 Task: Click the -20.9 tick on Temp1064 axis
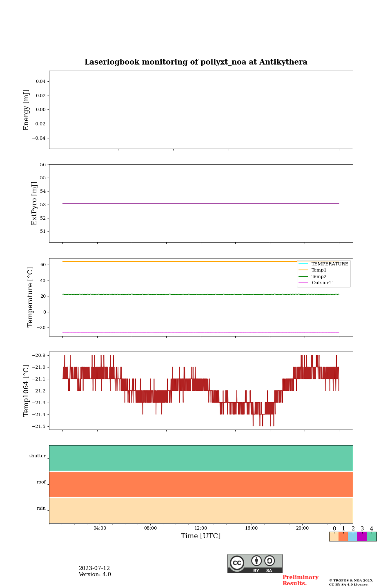40,355
